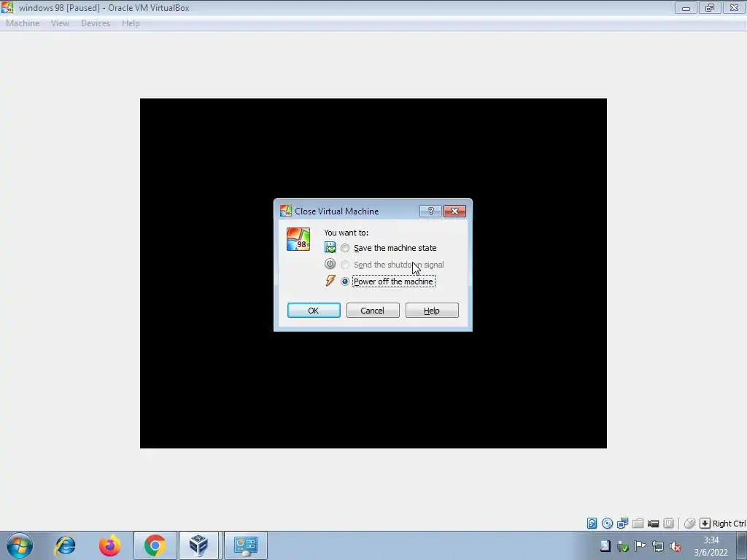
Task: Click the network tray icon
Action: pos(658,546)
